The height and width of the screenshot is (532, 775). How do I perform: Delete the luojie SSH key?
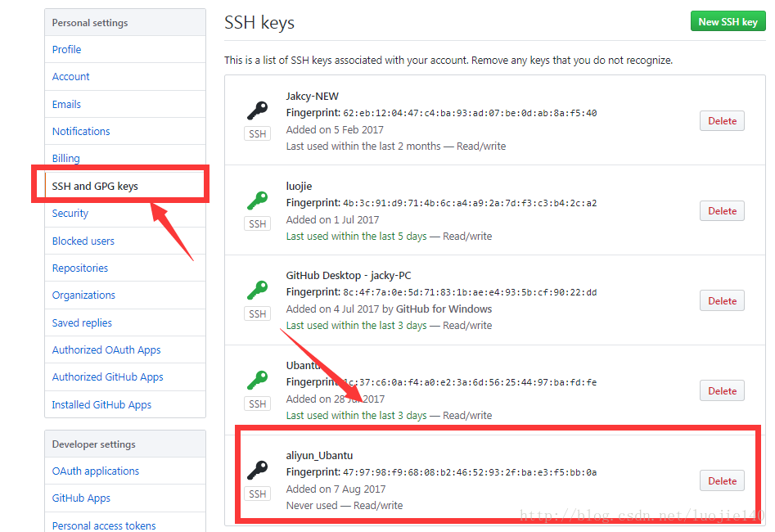pyautogui.click(x=722, y=211)
